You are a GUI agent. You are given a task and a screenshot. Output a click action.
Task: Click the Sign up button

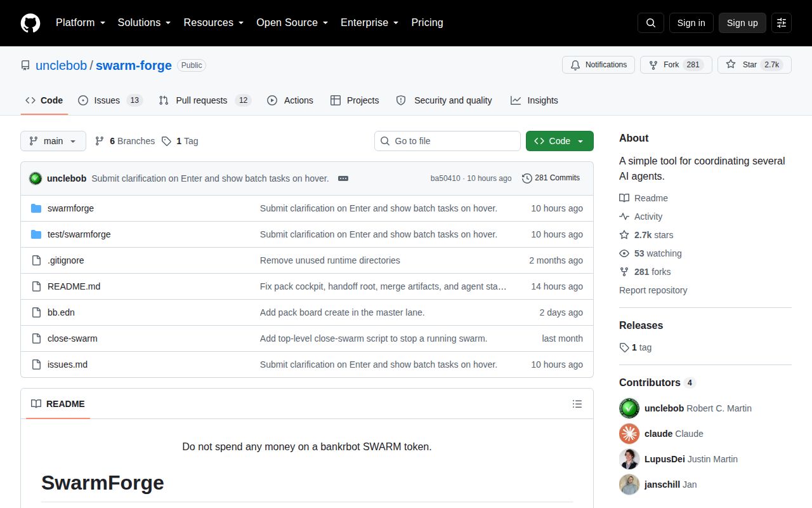(742, 23)
